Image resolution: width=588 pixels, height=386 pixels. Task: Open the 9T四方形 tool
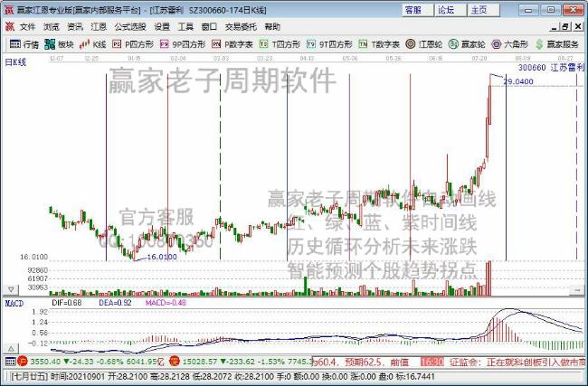click(329, 44)
